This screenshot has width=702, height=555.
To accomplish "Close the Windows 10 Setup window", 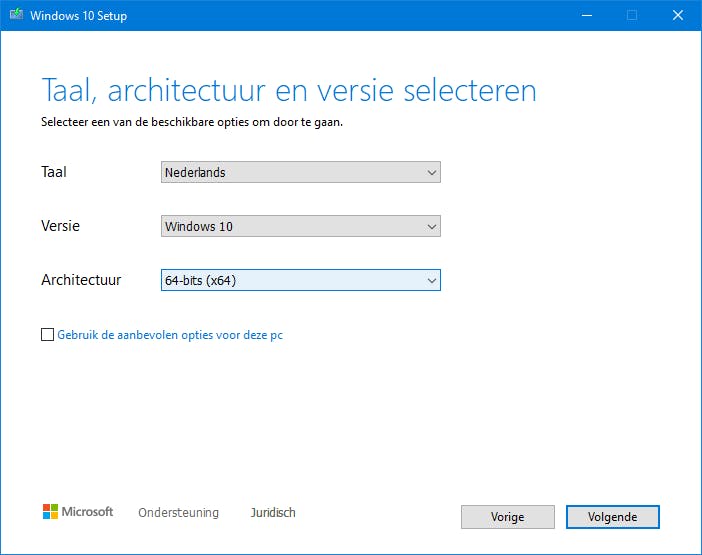I will point(678,16).
